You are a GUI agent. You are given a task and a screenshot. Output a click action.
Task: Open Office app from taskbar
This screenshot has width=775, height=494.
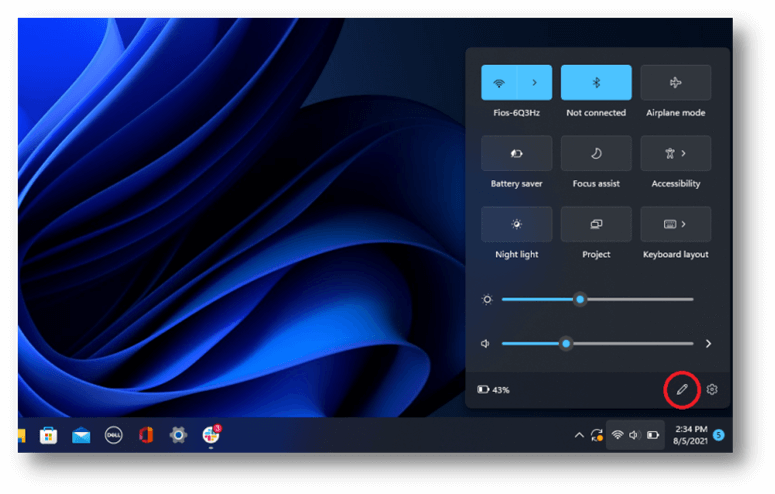coord(146,435)
